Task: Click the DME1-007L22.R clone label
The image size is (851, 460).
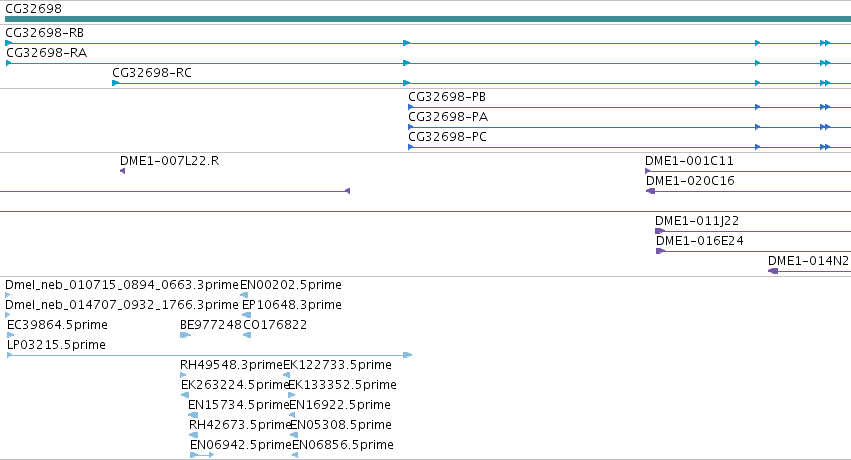Action: coord(169,161)
